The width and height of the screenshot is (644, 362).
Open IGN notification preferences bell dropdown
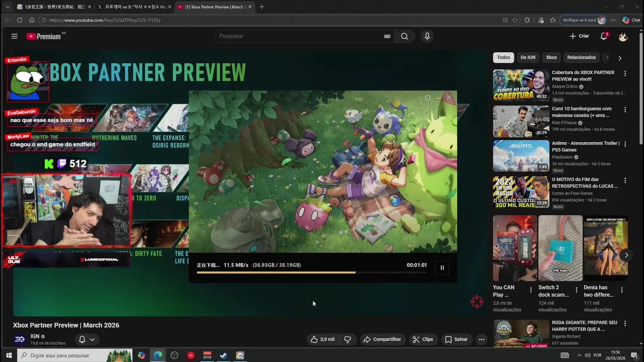tap(87, 339)
